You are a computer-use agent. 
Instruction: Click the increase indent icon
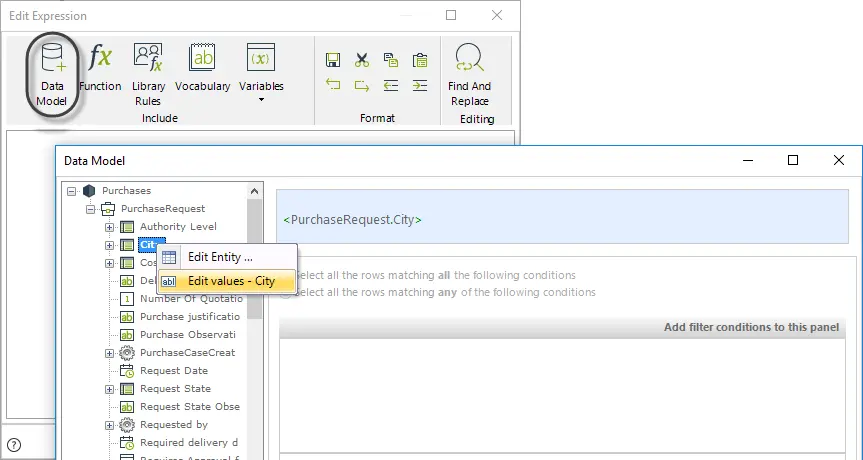coord(420,85)
